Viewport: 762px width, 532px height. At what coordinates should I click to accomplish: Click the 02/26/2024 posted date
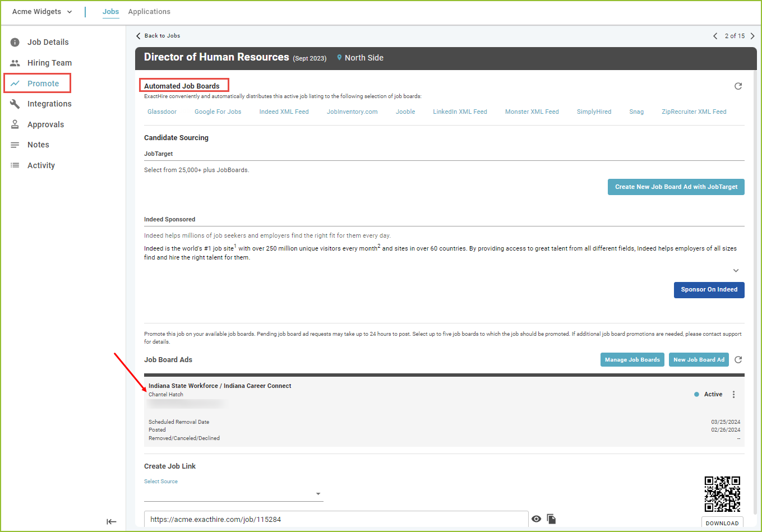pos(726,430)
